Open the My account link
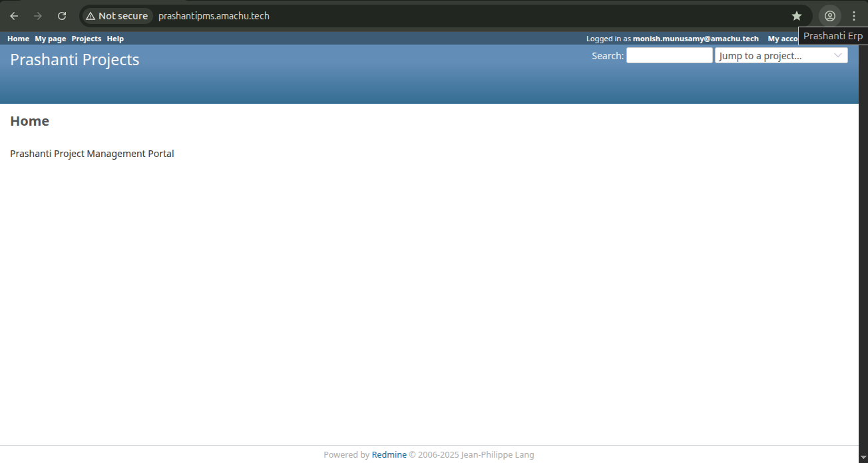This screenshot has height=463, width=868. (783, 39)
